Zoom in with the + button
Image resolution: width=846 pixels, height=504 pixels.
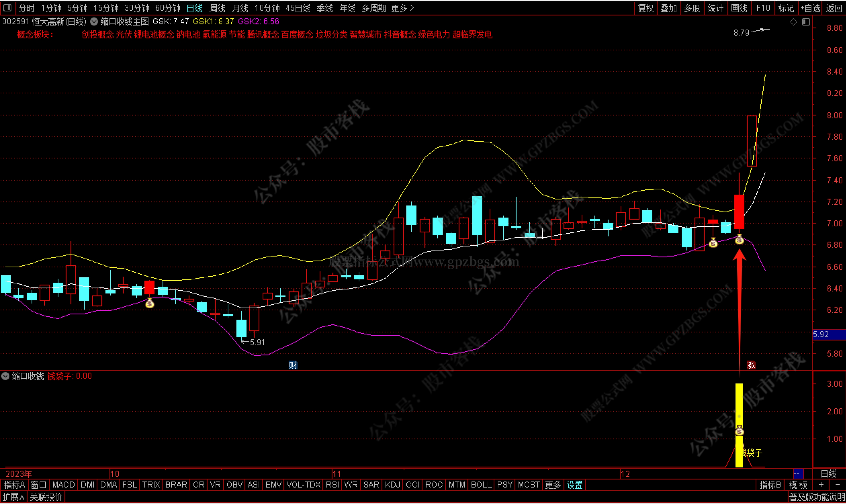(x=821, y=485)
